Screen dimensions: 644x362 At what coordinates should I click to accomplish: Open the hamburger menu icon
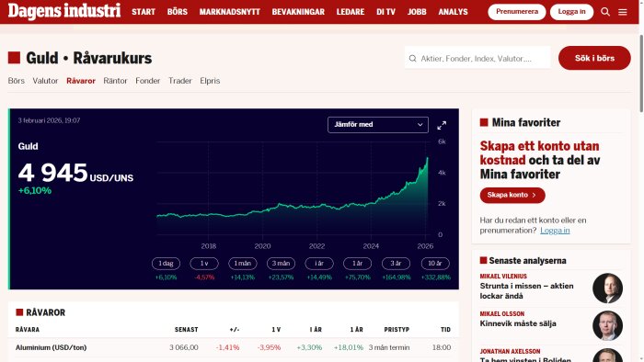(x=623, y=12)
